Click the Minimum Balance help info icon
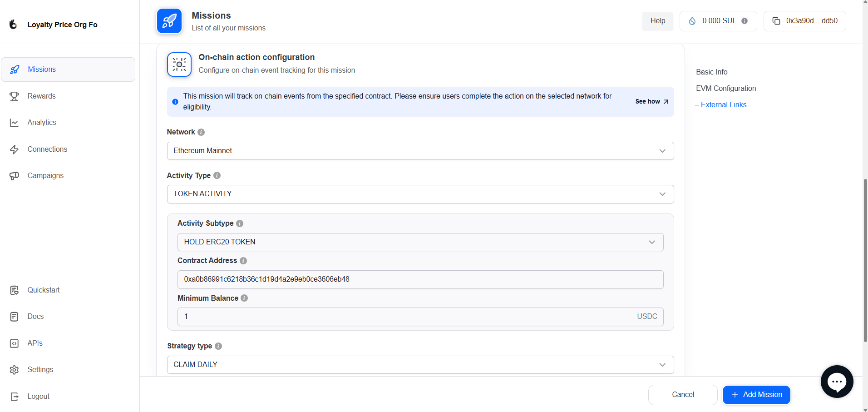This screenshot has height=412, width=868. tap(244, 298)
